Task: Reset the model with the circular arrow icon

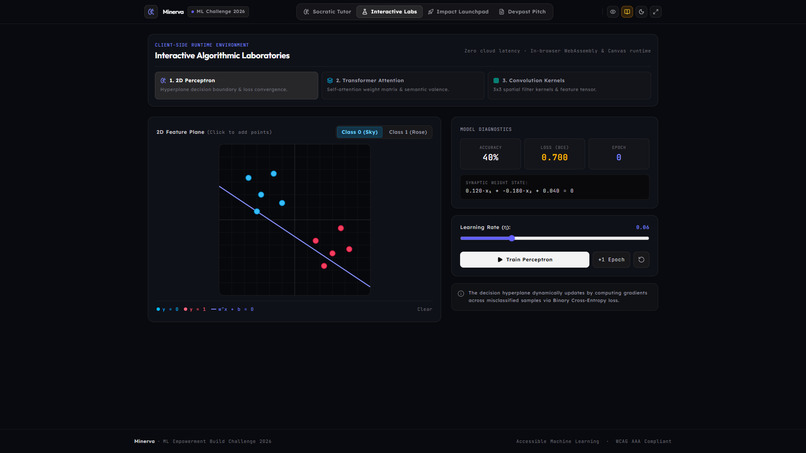Action: [641, 260]
